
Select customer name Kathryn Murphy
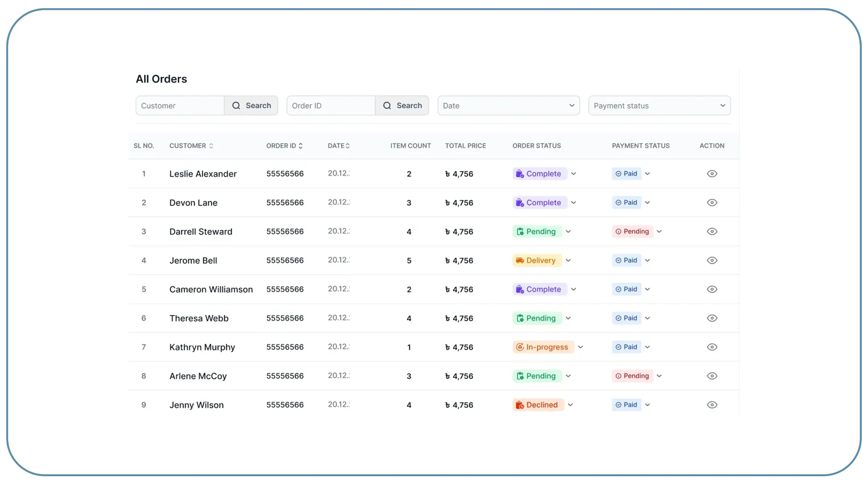(x=202, y=347)
